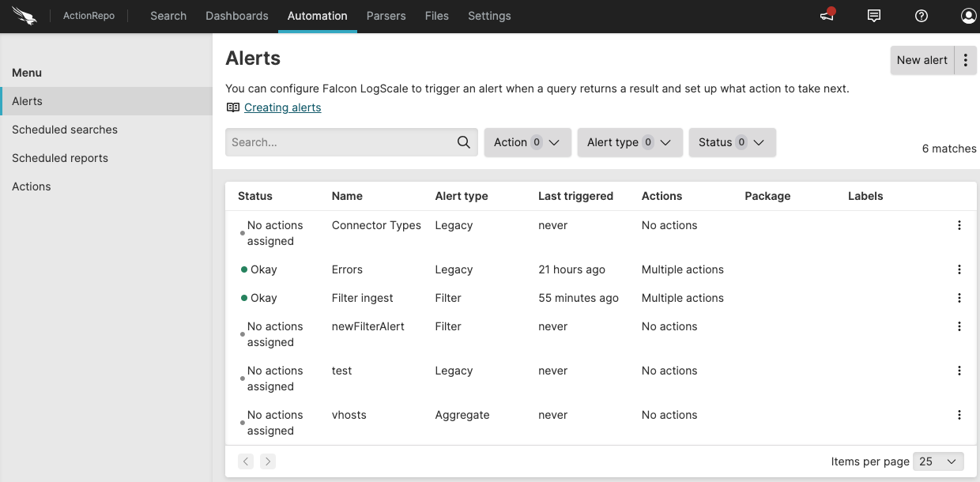The width and height of the screenshot is (980, 482).
Task: Click the New alert button
Action: tap(922, 60)
